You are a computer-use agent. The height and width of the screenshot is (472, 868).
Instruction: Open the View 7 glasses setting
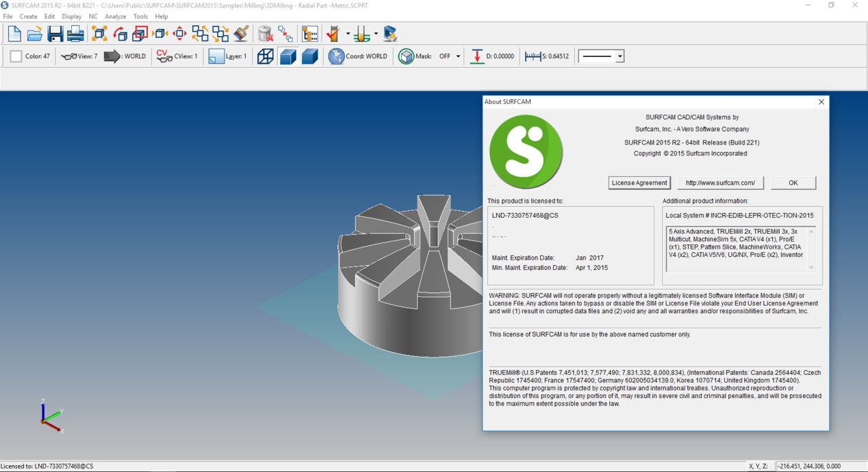point(79,56)
